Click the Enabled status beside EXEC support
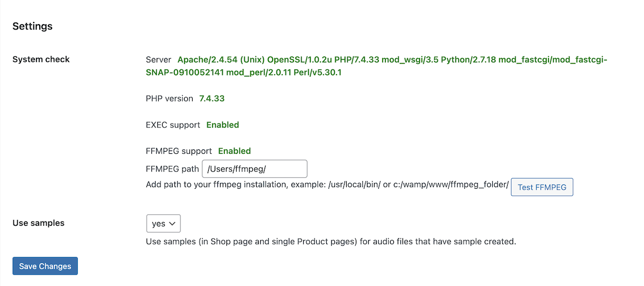Screen dimensions: 644x286 click(223, 125)
